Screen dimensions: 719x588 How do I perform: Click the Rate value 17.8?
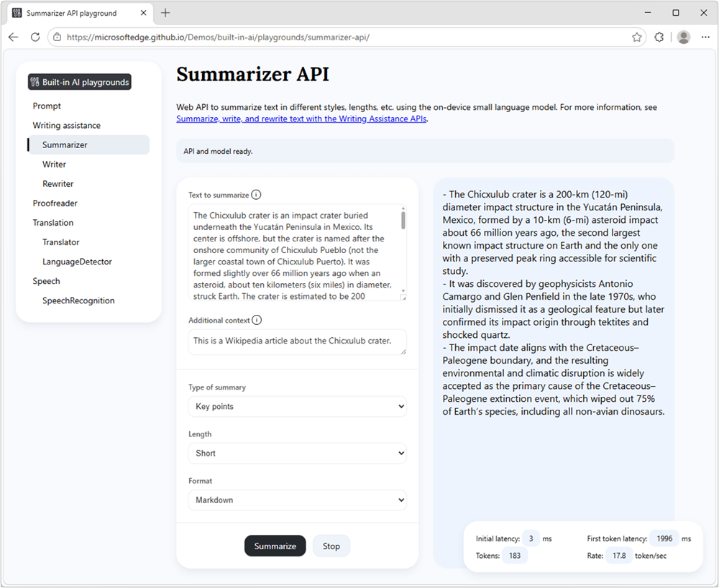619,556
